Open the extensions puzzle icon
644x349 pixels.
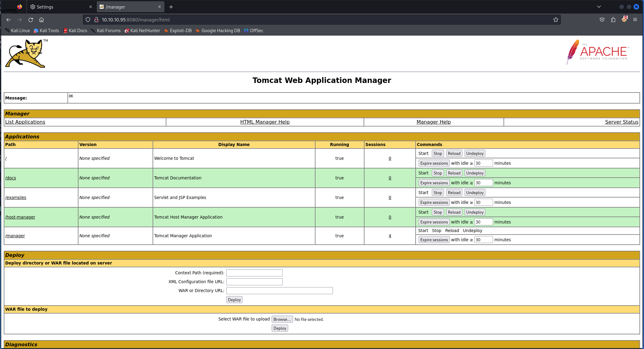point(613,20)
